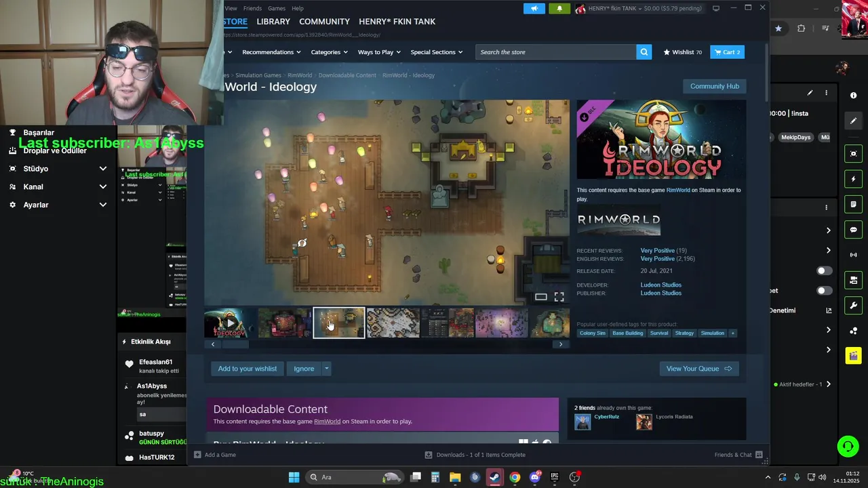868x488 pixels.
Task: Click the yellow clapperboard clip icon
Action: click(854, 356)
